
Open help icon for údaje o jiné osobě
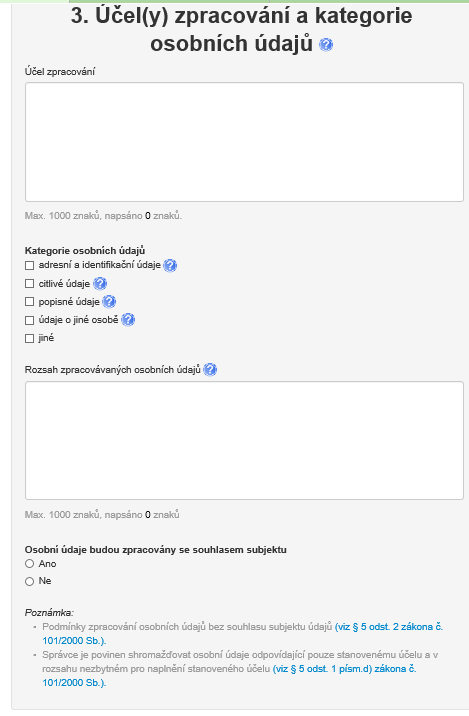click(x=128, y=320)
